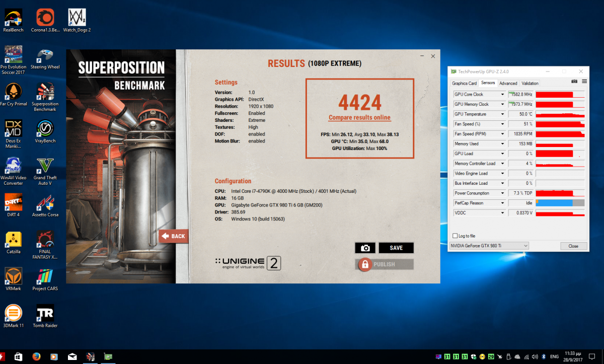Open the Memory Controller Load dropdown

[x=502, y=164]
